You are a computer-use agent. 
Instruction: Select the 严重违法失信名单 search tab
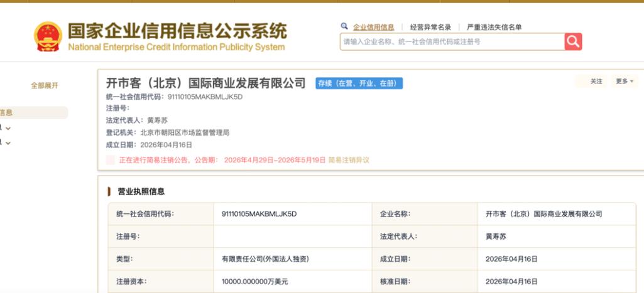tap(494, 28)
